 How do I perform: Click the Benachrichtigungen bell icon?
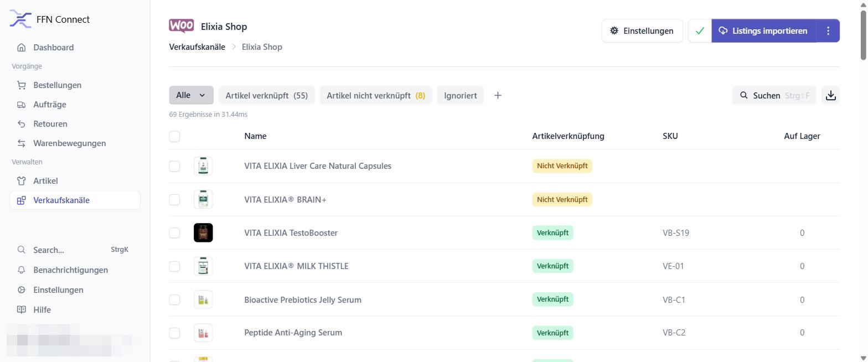[21, 270]
